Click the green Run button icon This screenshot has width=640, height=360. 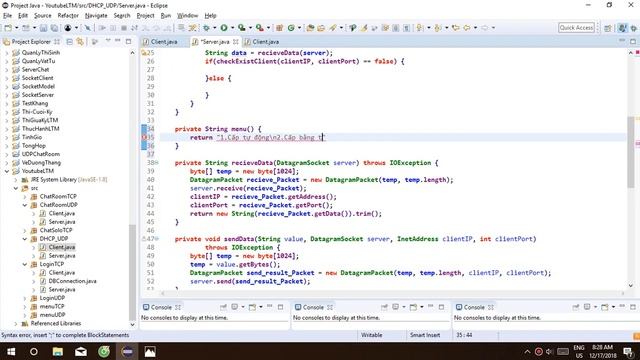click(224, 28)
